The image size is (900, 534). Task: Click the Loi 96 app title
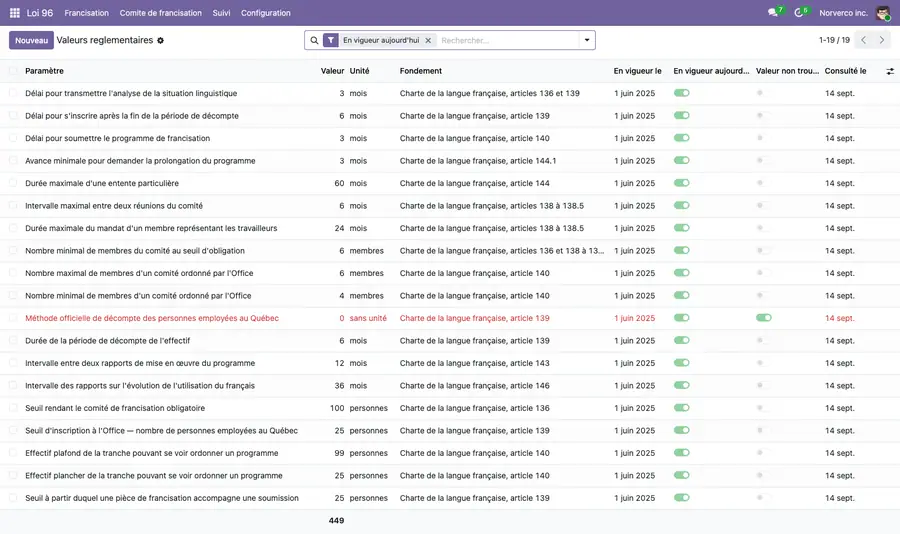pyautogui.click(x=40, y=13)
